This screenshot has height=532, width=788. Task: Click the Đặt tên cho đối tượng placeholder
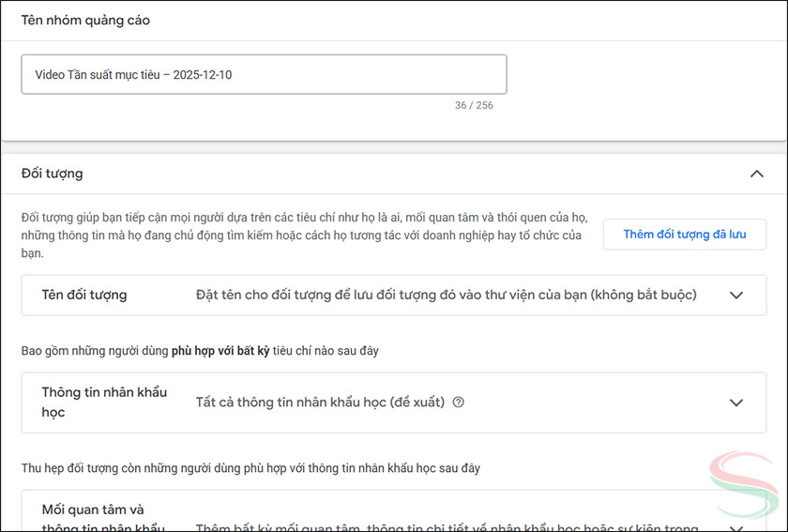pos(446,295)
